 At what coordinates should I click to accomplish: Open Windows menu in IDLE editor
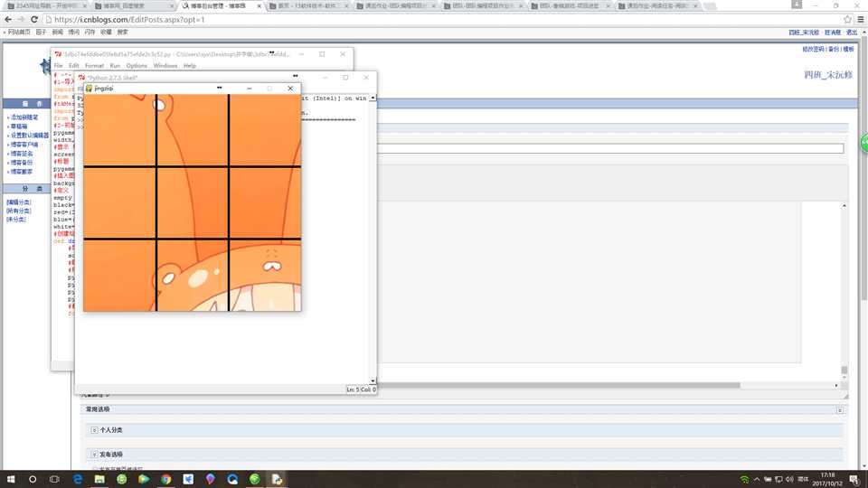point(165,66)
